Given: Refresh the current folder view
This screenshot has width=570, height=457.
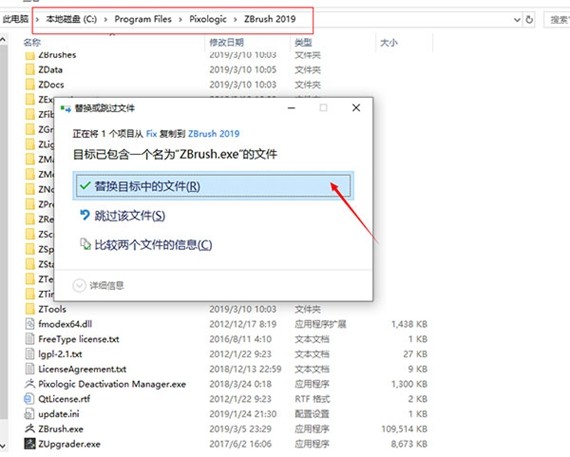Looking at the screenshot, I should click(x=529, y=20).
